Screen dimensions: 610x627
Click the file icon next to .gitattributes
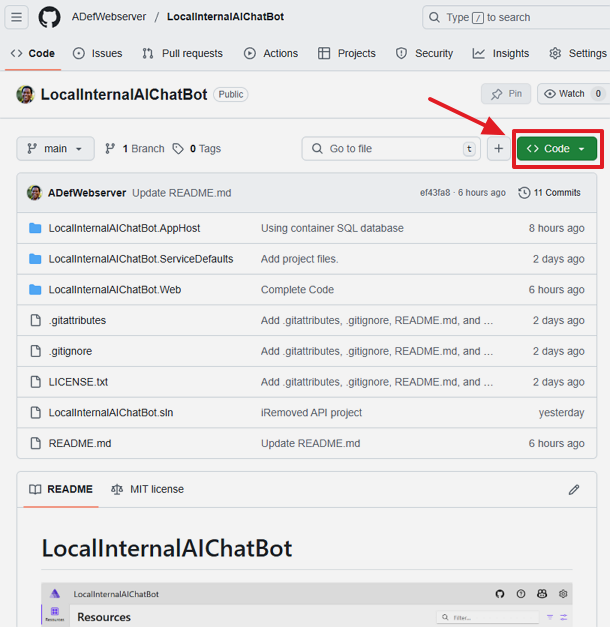[x=36, y=320]
